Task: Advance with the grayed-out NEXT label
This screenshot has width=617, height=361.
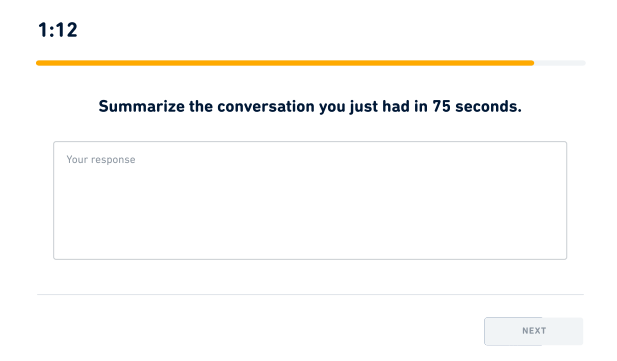Action: (534, 331)
